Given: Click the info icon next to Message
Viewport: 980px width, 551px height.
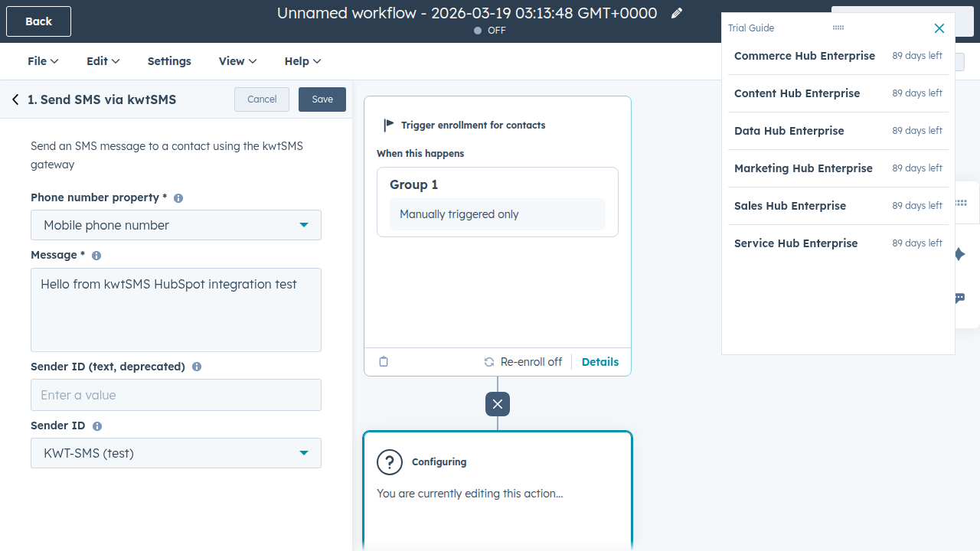Looking at the screenshot, I should coord(96,255).
